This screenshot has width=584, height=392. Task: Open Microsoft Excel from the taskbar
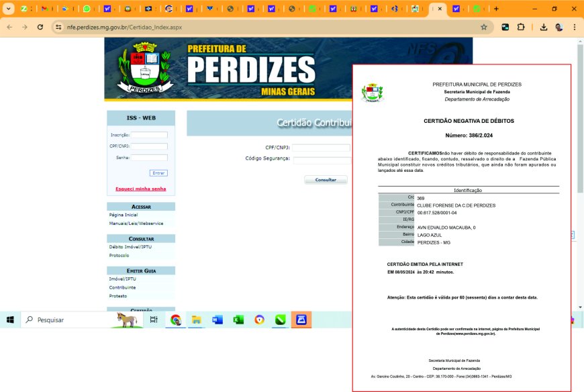click(238, 320)
